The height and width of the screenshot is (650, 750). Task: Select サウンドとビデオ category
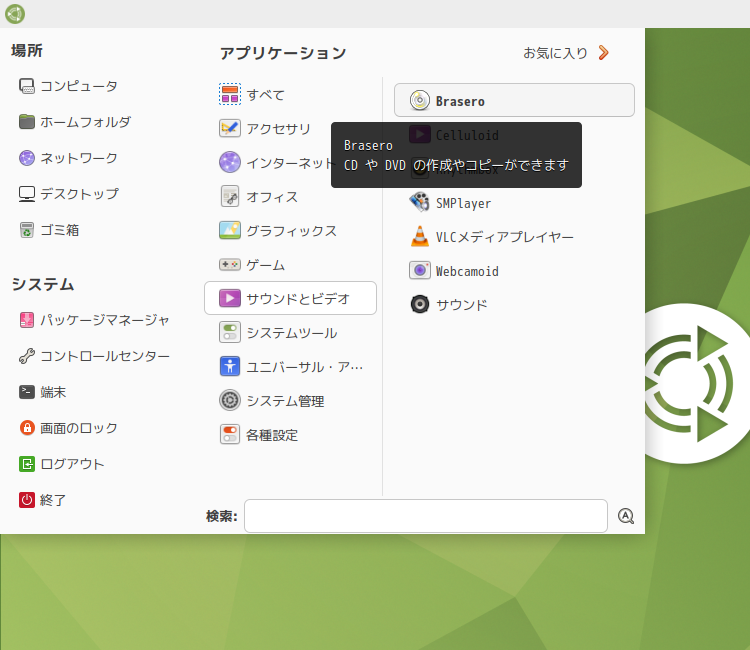pos(290,298)
